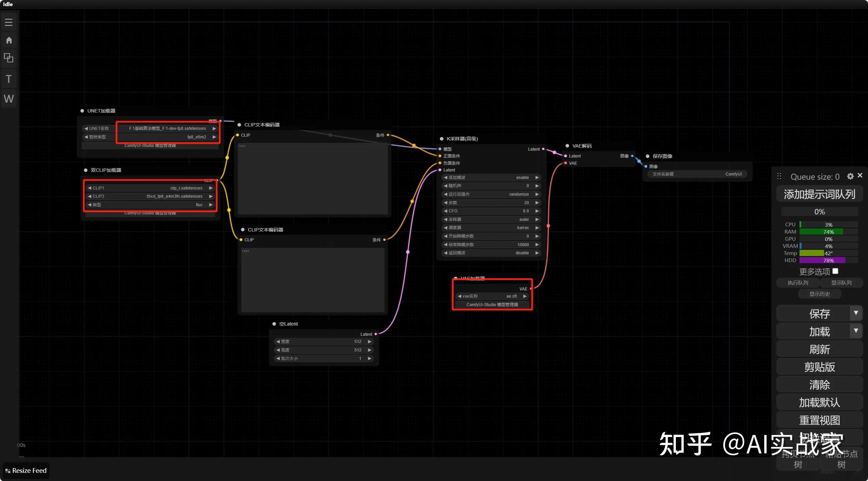Viewport: 868px width, 481px height.
Task: Click 执行队列 tab button
Action: tap(798, 283)
